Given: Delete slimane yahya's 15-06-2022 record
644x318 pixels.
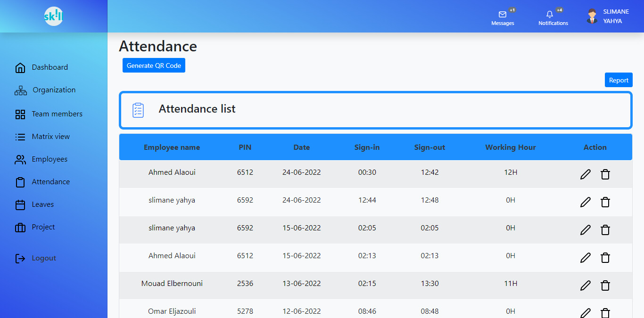Looking at the screenshot, I should [605, 230].
